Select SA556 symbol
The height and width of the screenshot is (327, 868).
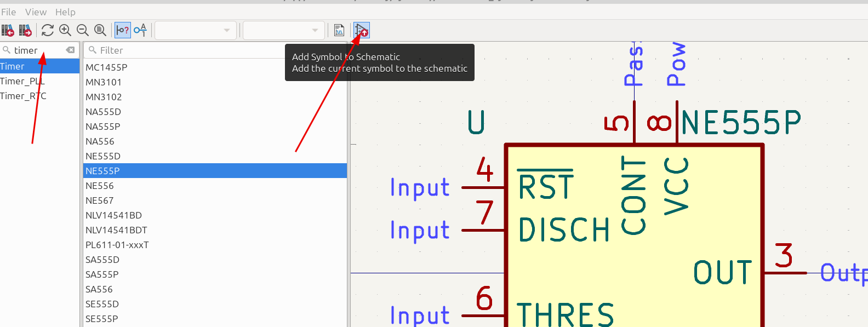pos(215,289)
